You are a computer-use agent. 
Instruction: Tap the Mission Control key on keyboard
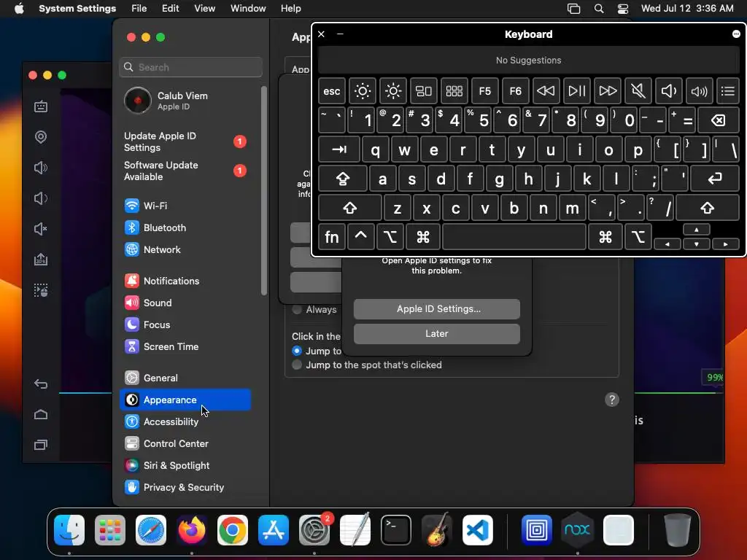424,91
